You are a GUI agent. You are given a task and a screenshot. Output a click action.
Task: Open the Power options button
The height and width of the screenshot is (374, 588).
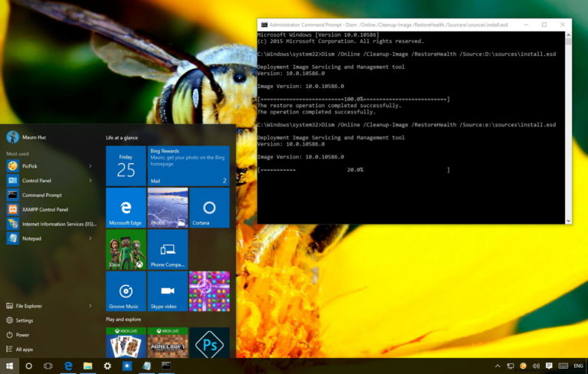pos(22,335)
